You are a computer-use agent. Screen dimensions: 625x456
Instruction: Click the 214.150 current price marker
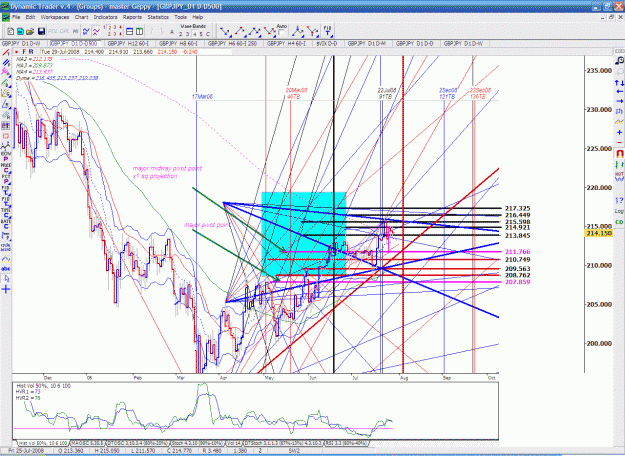[x=598, y=233]
